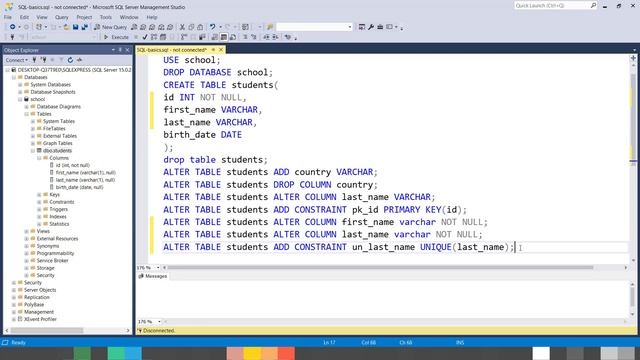This screenshot has width=640, height=360.
Task: Expand the Keys folder node
Action: [x=39, y=195]
